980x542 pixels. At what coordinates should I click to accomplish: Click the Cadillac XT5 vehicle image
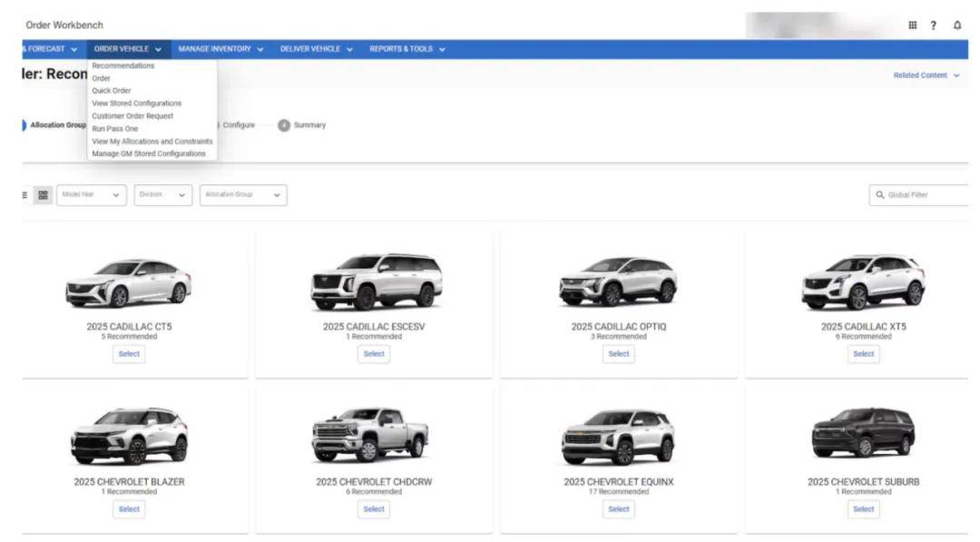[x=864, y=281]
